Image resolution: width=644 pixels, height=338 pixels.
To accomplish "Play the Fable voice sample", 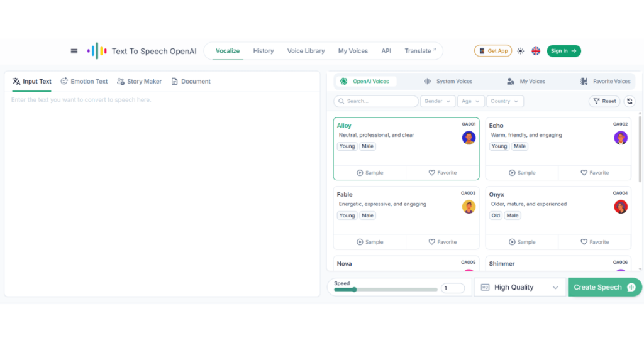I will (370, 242).
